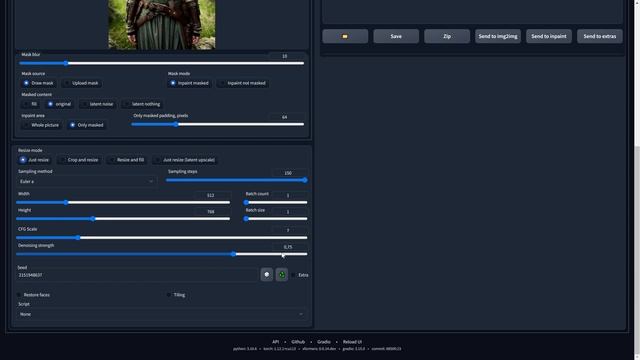Send result to extras

coord(600,36)
